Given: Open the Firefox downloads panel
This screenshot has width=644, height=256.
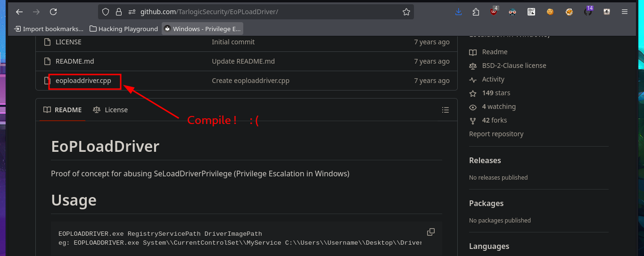Looking at the screenshot, I should pyautogui.click(x=458, y=12).
